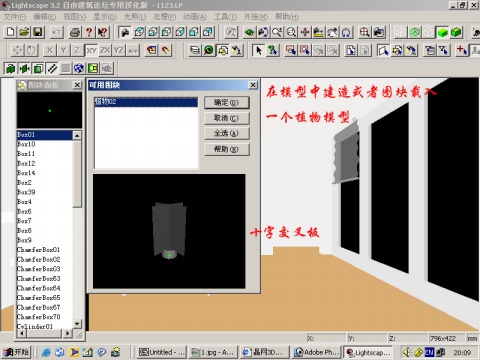
Task: Open the 处理(P) menu
Action: coord(164,16)
